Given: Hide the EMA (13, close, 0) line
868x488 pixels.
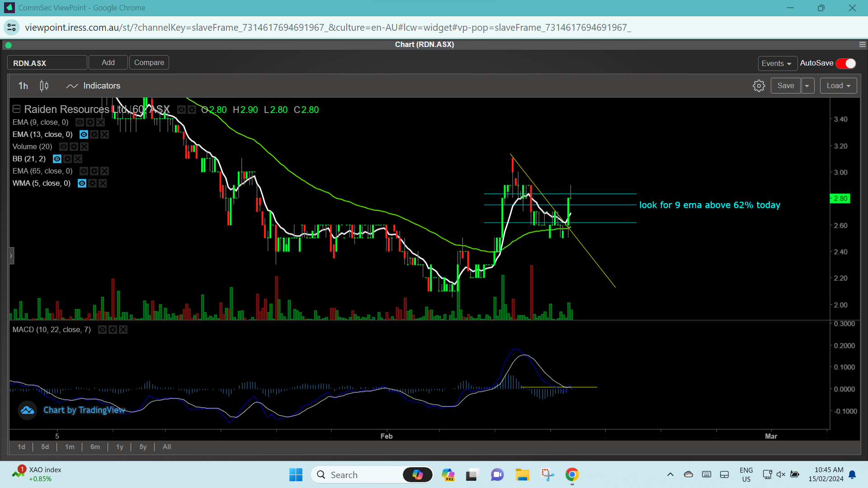Looking at the screenshot, I should point(84,134).
